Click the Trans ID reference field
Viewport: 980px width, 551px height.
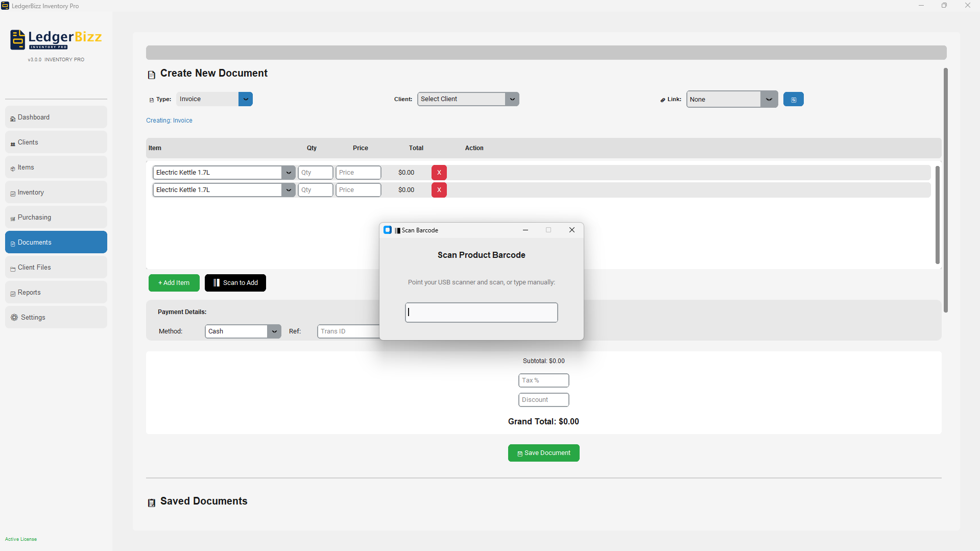pos(348,331)
